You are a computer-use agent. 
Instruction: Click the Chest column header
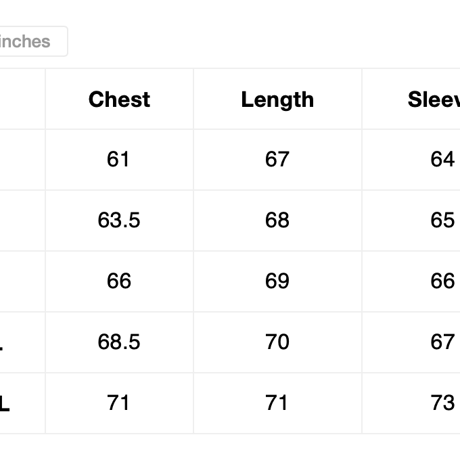pyautogui.click(x=119, y=99)
